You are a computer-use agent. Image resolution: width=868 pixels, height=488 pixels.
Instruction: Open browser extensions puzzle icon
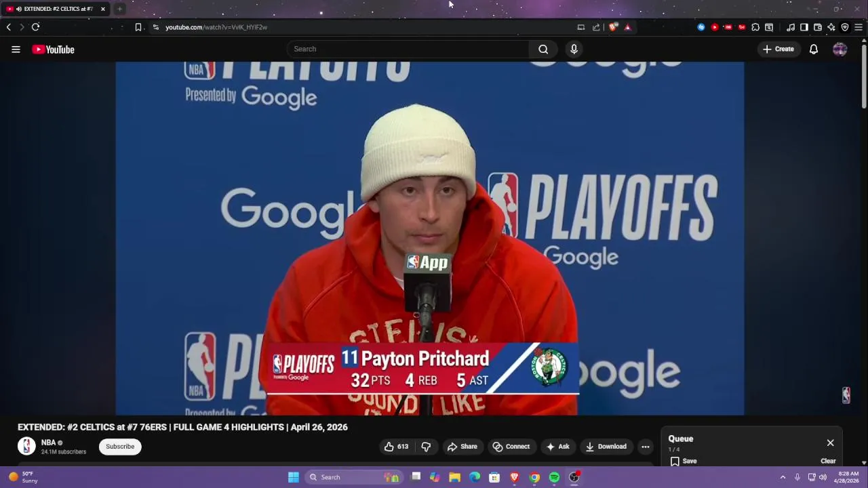pos(755,27)
